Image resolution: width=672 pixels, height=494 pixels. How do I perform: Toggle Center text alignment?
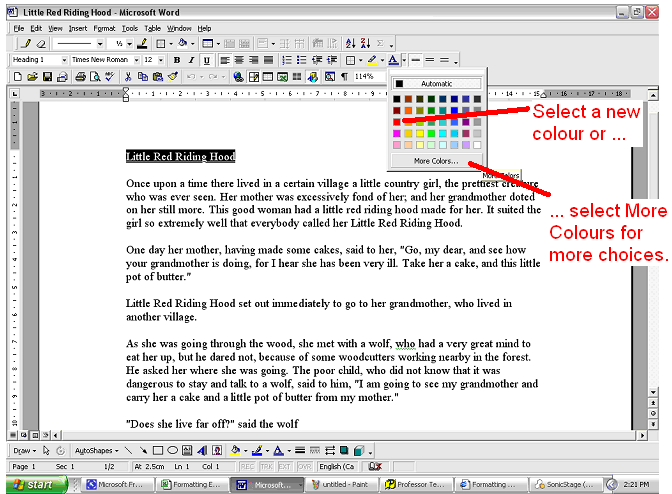tap(239, 61)
